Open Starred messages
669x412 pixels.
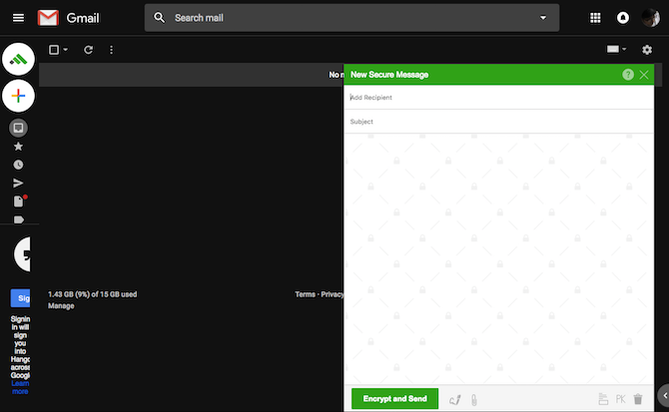(x=18, y=147)
